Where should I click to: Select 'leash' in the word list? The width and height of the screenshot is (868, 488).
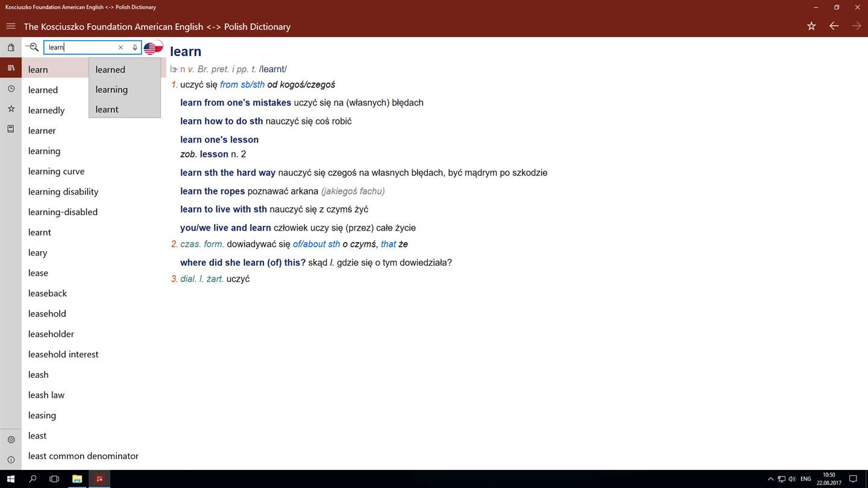coord(93,375)
